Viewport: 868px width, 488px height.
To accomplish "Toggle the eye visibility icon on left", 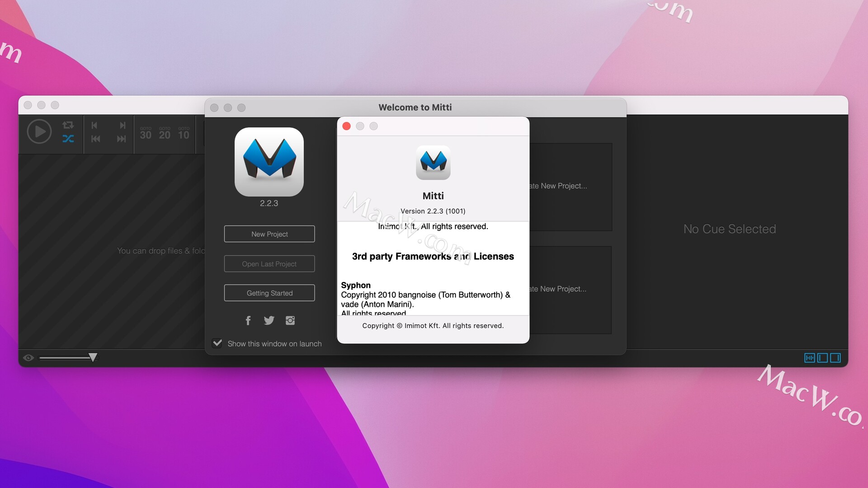I will tap(28, 357).
